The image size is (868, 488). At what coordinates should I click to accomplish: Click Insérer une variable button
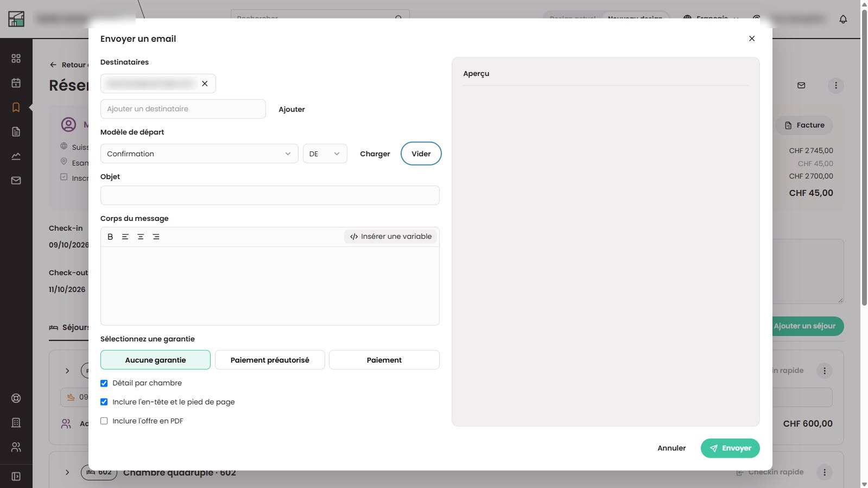coord(391,237)
